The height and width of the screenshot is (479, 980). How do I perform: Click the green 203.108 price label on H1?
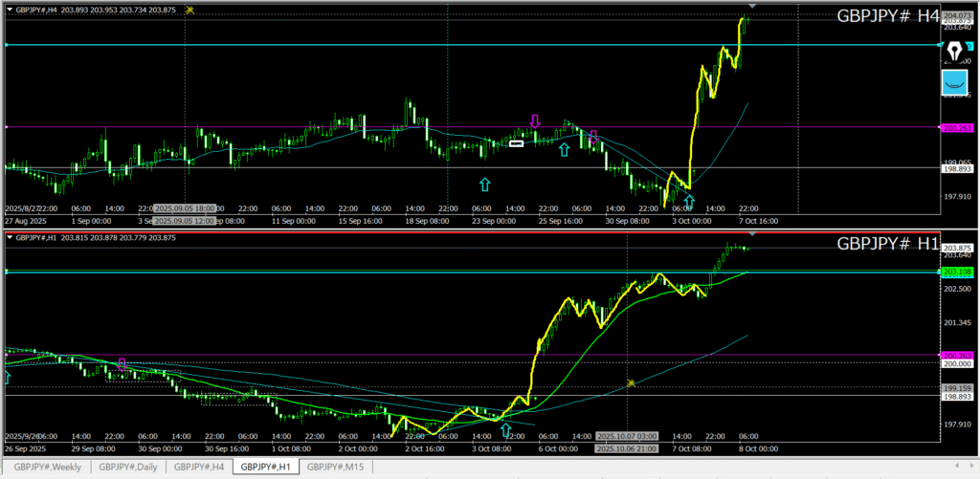(957, 272)
